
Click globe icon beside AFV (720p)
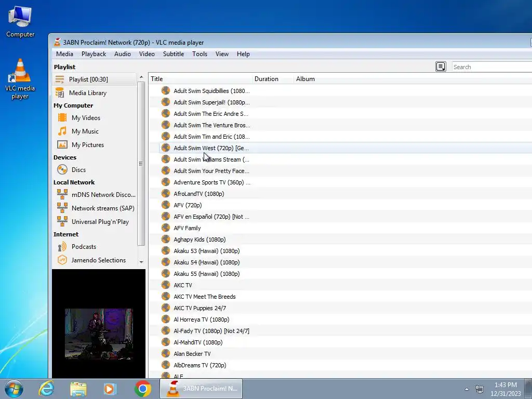coord(166,205)
